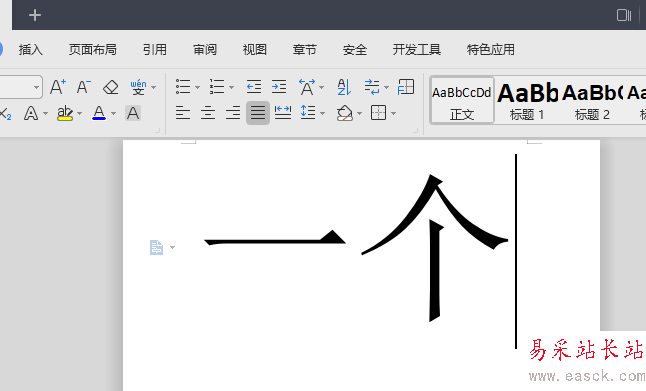Apply blue font color
This screenshot has height=391, width=646.
click(99, 113)
